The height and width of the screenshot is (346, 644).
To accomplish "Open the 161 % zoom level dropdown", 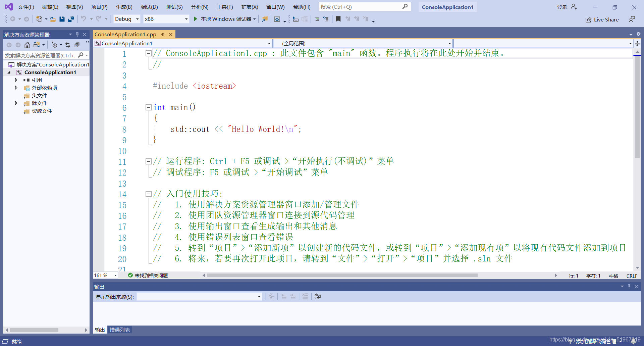I will click(x=105, y=275).
